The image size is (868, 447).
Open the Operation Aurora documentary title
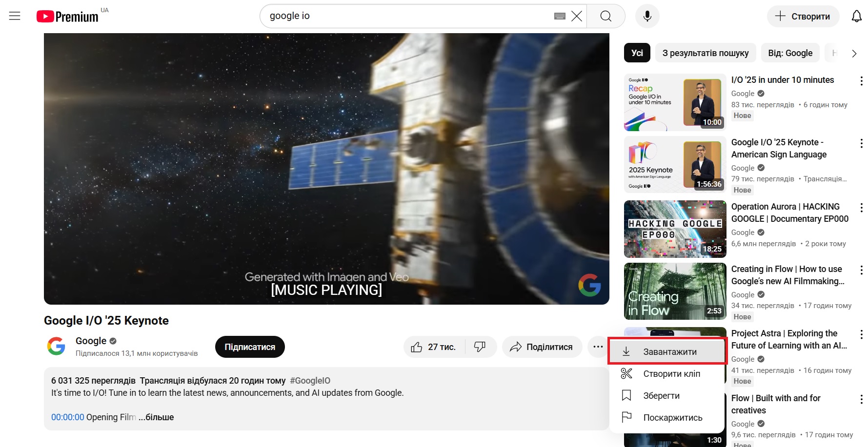tap(790, 213)
